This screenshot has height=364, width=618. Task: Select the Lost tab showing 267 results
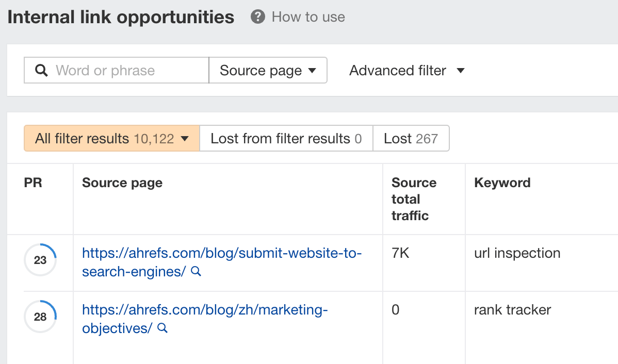coord(411,138)
